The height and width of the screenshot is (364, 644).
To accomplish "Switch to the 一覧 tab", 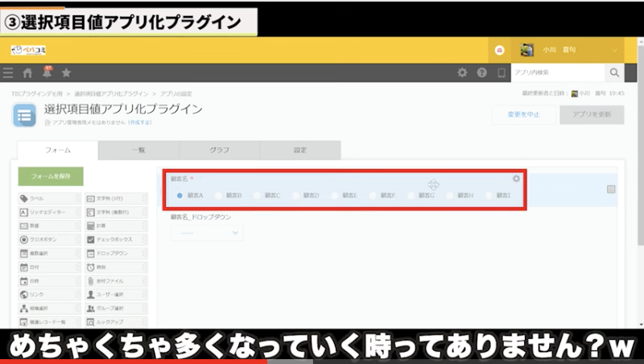I will (x=138, y=150).
